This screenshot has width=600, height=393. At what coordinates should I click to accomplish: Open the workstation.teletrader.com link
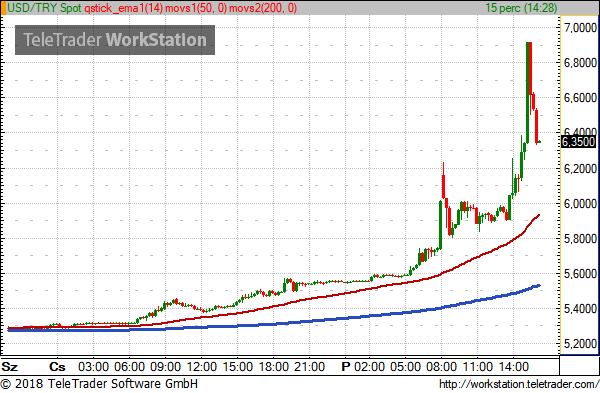519,384
